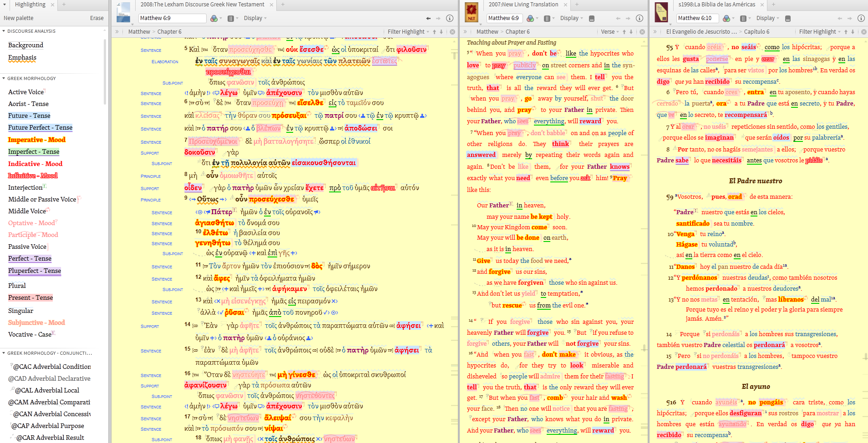This screenshot has width=868, height=443.
Task: Click Chapter 6 breadcrumb in NLT panel
Action: (x=518, y=32)
